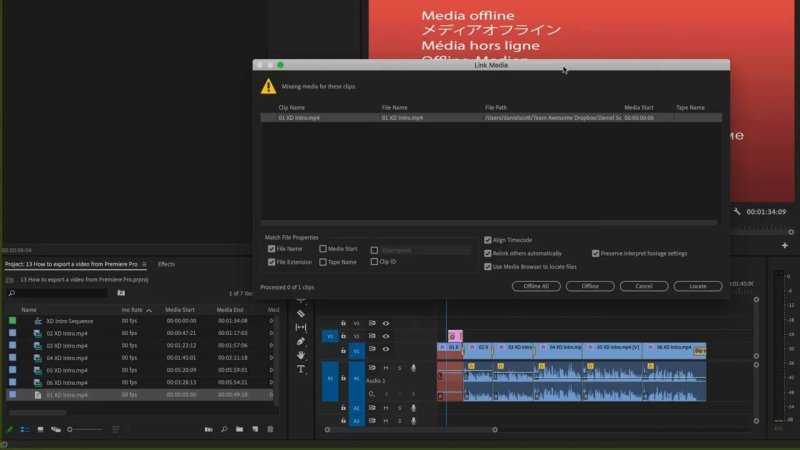Sort by the Media Start column in project panel
Screen dimensions: 800x450
(180, 310)
